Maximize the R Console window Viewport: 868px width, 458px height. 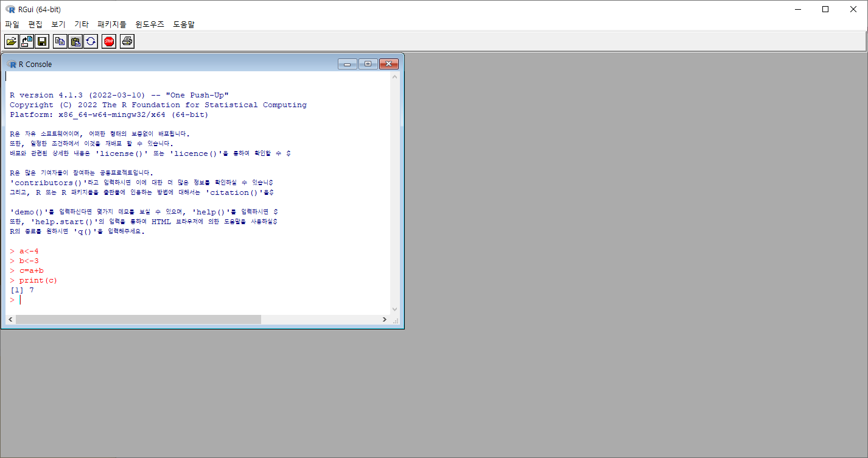[x=368, y=64]
